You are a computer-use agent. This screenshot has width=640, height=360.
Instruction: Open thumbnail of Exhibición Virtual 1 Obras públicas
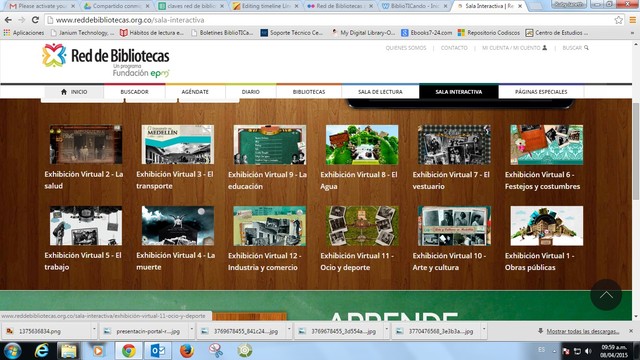(547, 226)
